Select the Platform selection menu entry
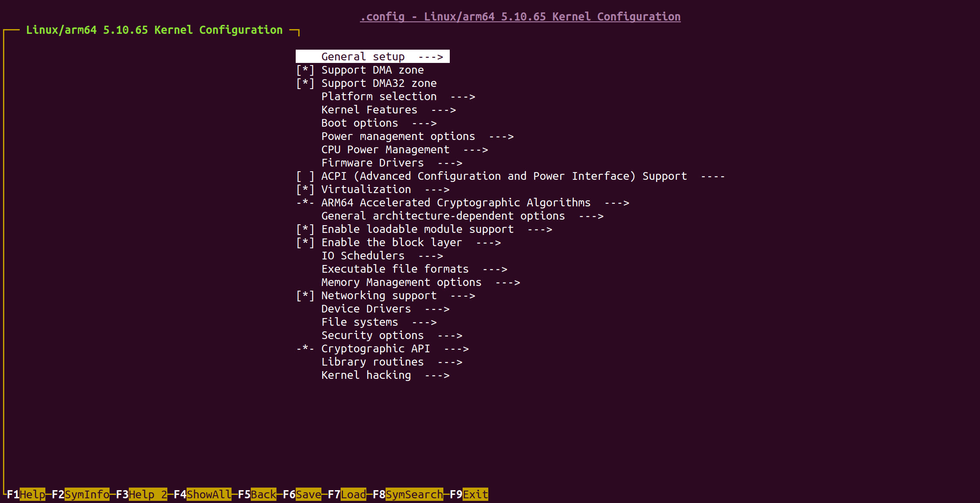 pyautogui.click(x=379, y=97)
